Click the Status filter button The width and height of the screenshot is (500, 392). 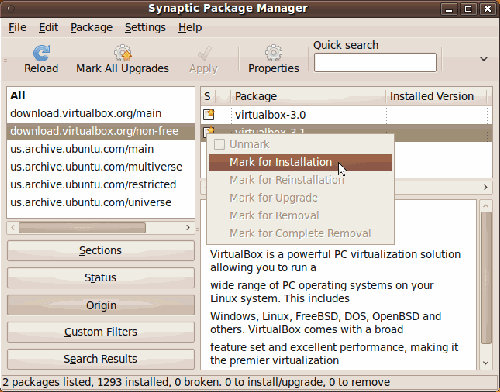pos(101,277)
